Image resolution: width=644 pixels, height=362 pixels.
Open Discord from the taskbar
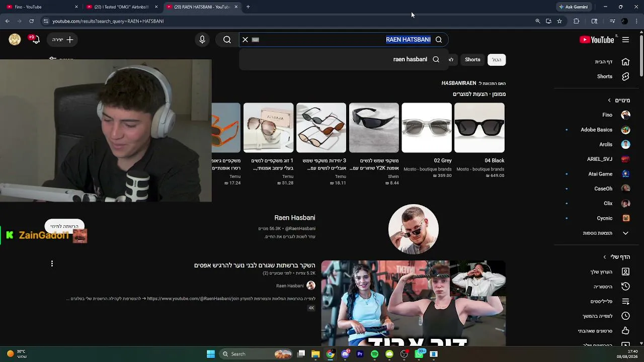coord(345,354)
